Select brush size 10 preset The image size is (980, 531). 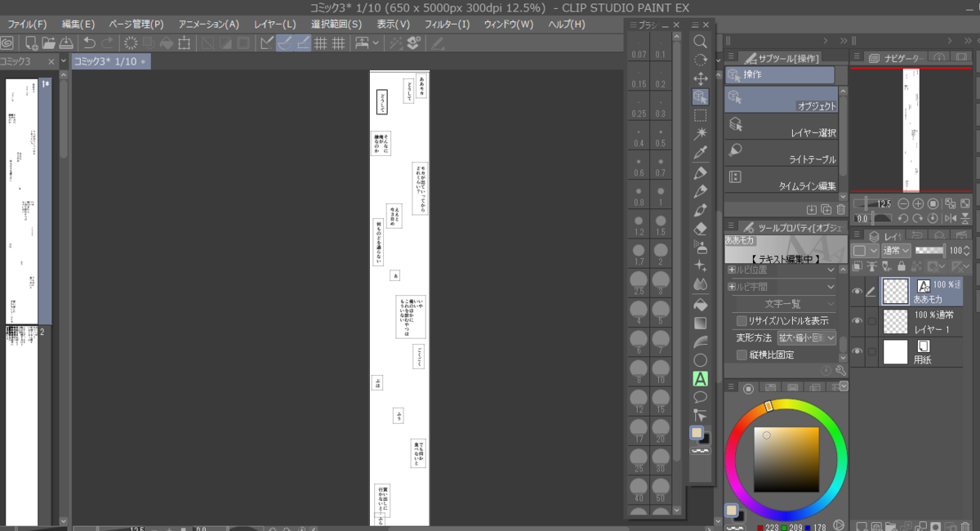[x=660, y=370]
